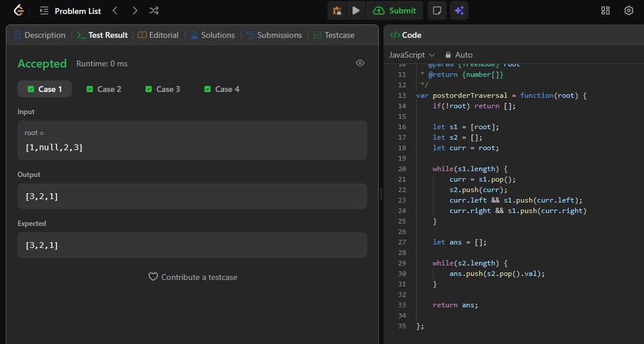The height and width of the screenshot is (344, 644).
Task: Open the settings gear
Action: (x=628, y=10)
